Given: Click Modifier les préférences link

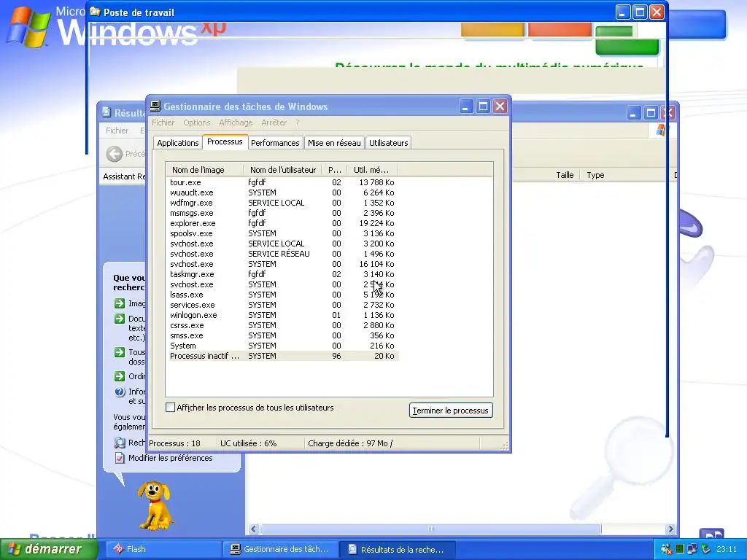Looking at the screenshot, I should tap(171, 458).
